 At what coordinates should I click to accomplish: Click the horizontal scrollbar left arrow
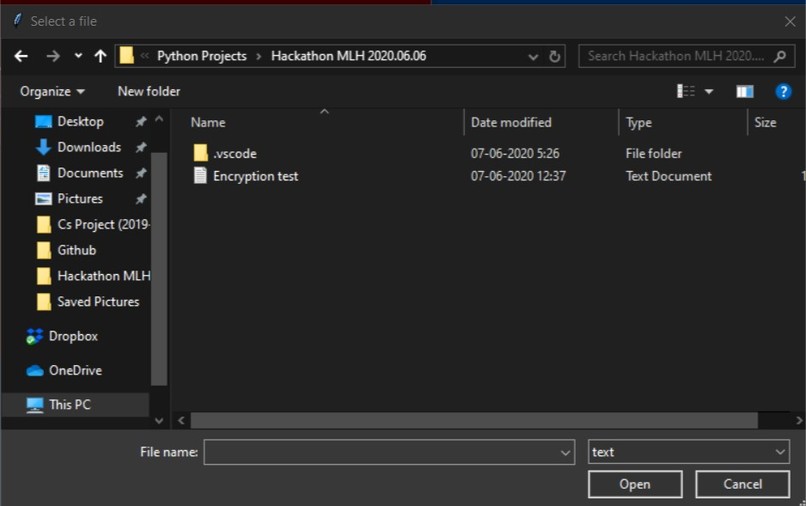(x=181, y=420)
